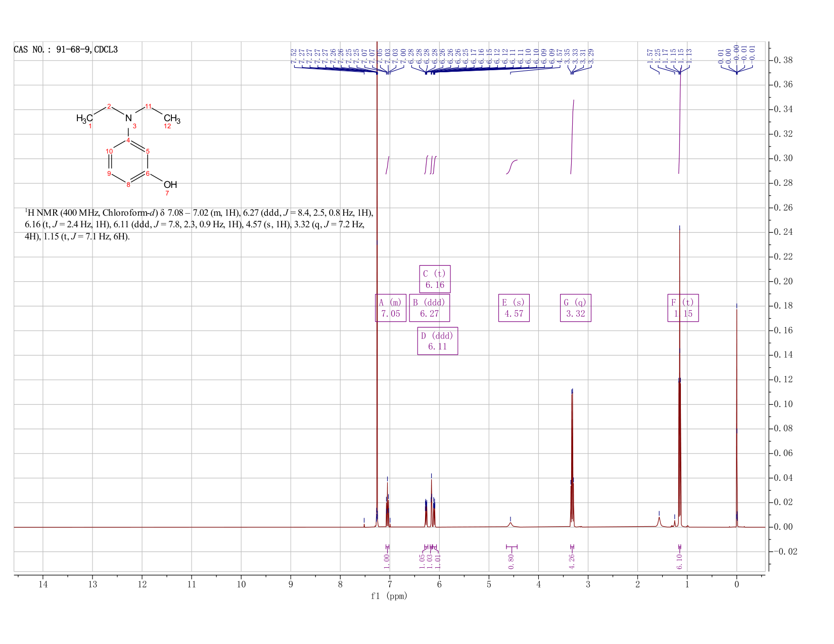
Task: Click the TMS peak at 0 ppm
Action: point(736,419)
